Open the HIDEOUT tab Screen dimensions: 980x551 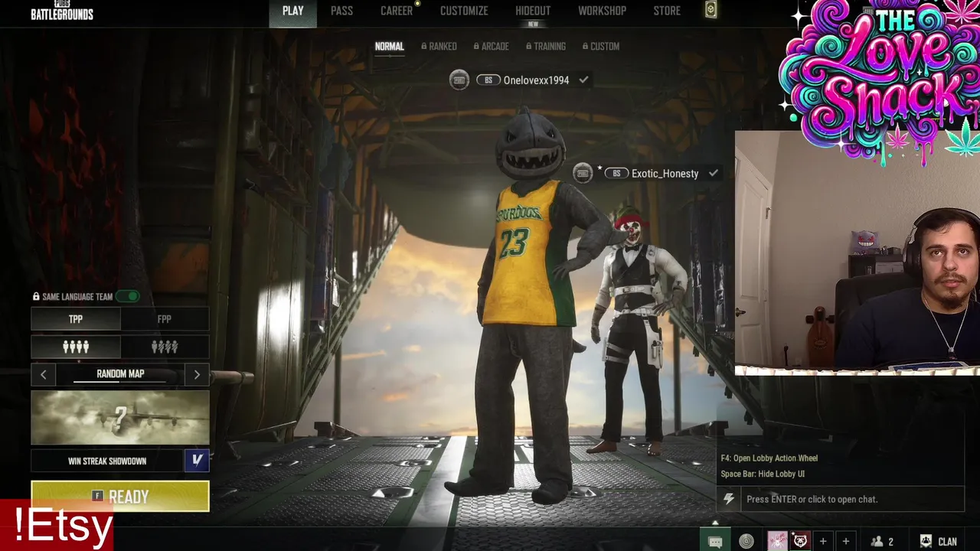point(533,11)
